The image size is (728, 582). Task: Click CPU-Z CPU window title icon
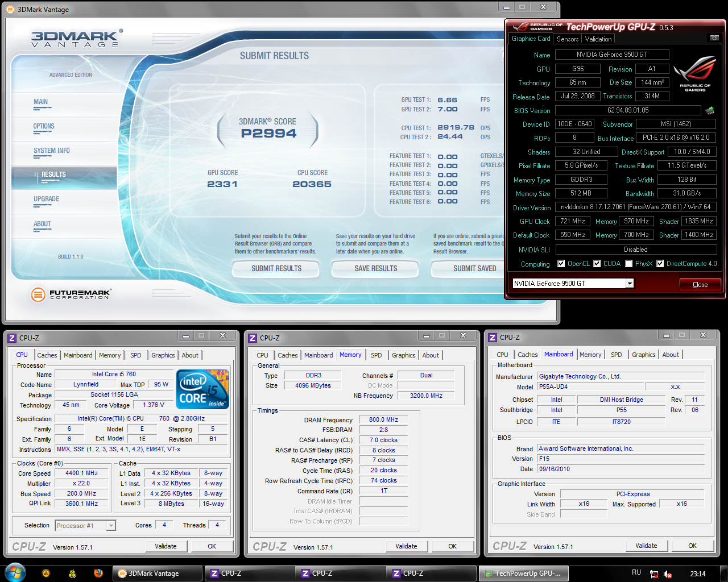click(12, 338)
